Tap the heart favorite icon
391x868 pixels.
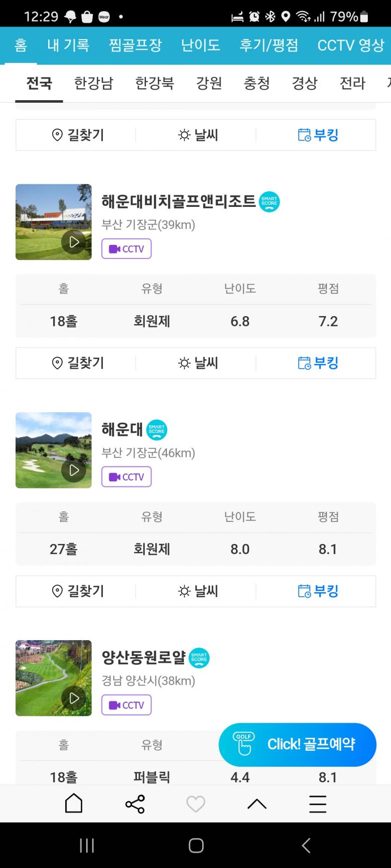[x=195, y=804]
